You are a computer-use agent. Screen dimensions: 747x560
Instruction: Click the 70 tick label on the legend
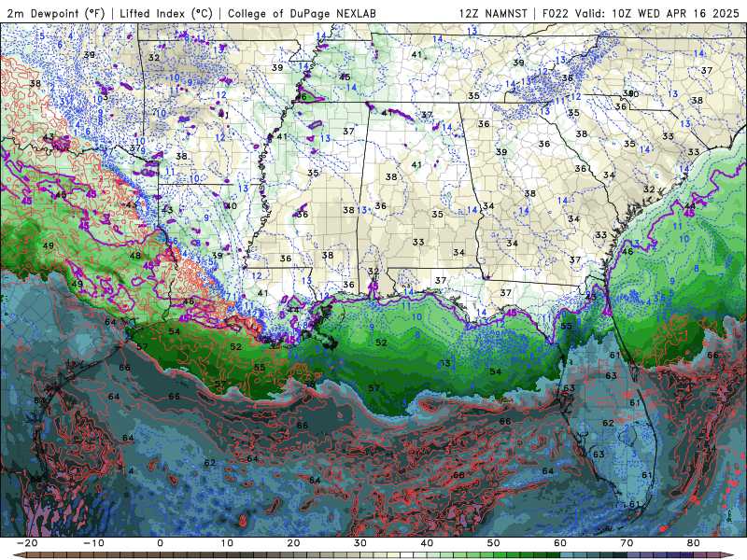coord(627,543)
